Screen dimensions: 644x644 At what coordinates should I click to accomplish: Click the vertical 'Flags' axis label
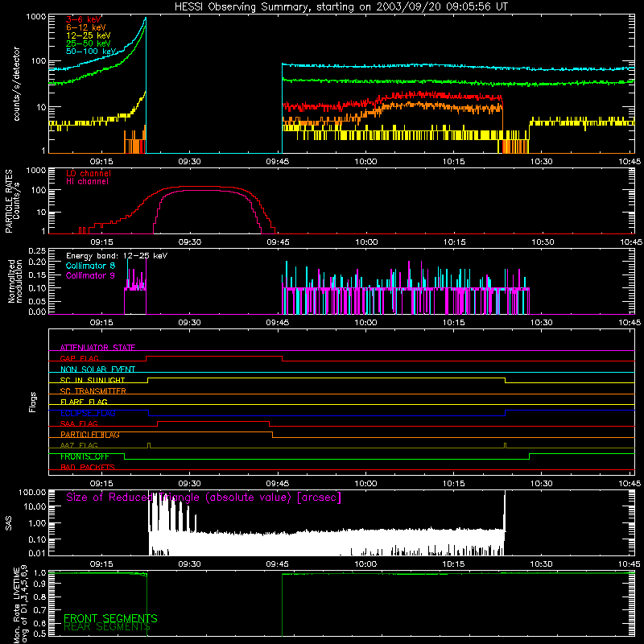pyautogui.click(x=32, y=402)
